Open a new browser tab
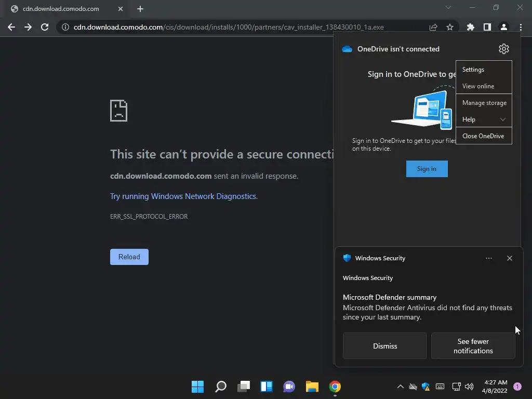The width and height of the screenshot is (532, 399). pyautogui.click(x=140, y=9)
